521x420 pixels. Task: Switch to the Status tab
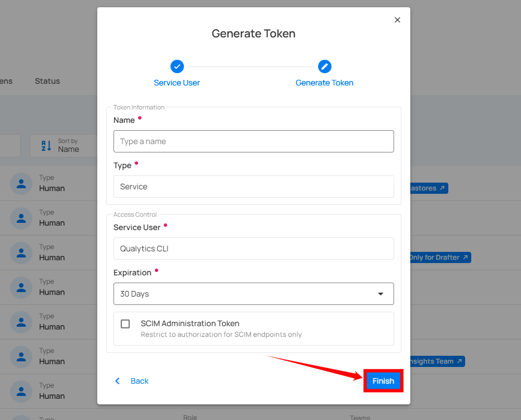pyautogui.click(x=47, y=81)
